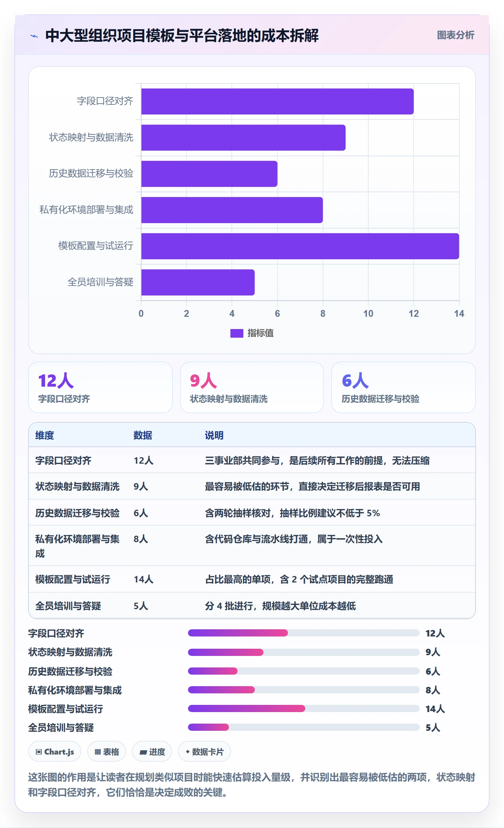
Task: Click the 全员培训与答疑 chart bar
Action: (198, 282)
